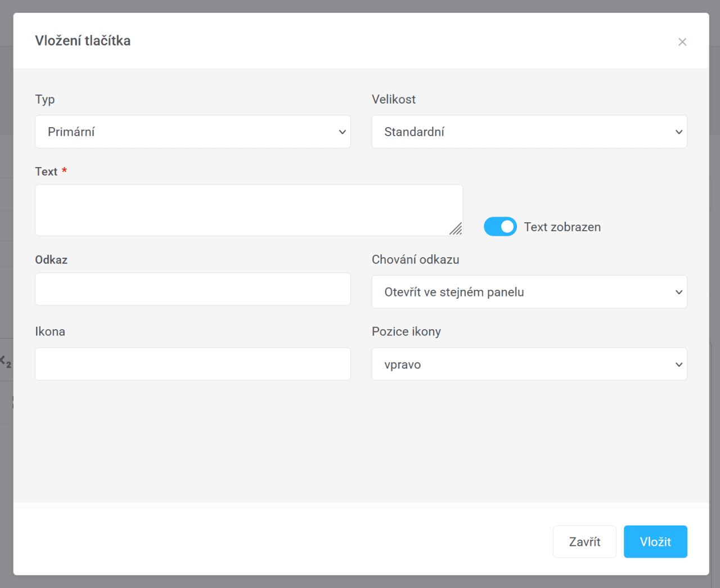Click the 'Velikost' field label

coord(393,100)
